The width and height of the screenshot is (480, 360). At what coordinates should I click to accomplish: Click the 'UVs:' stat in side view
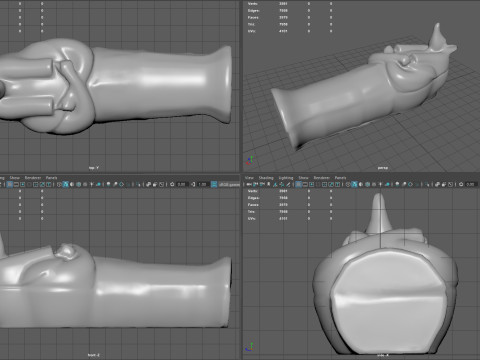point(252,219)
